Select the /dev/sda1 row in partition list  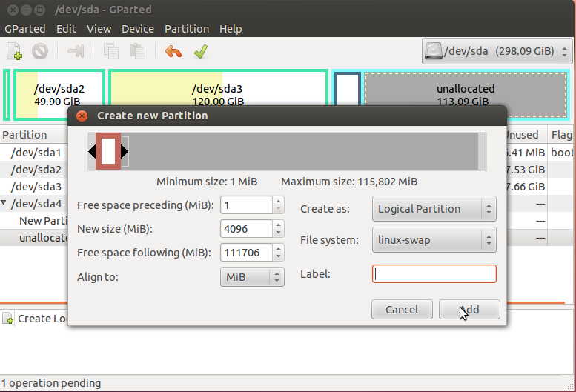coord(34,153)
